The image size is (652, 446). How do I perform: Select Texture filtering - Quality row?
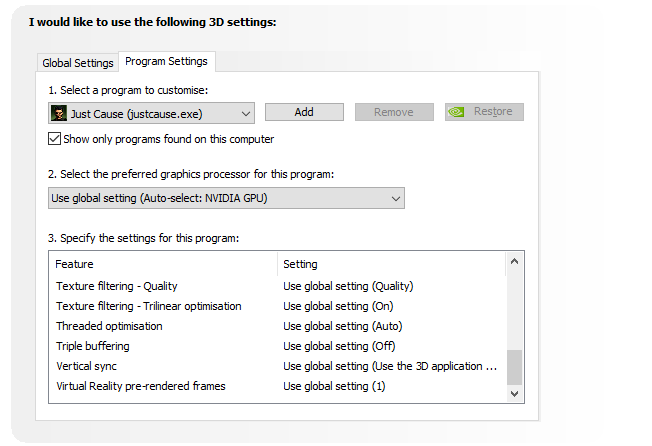point(117,286)
